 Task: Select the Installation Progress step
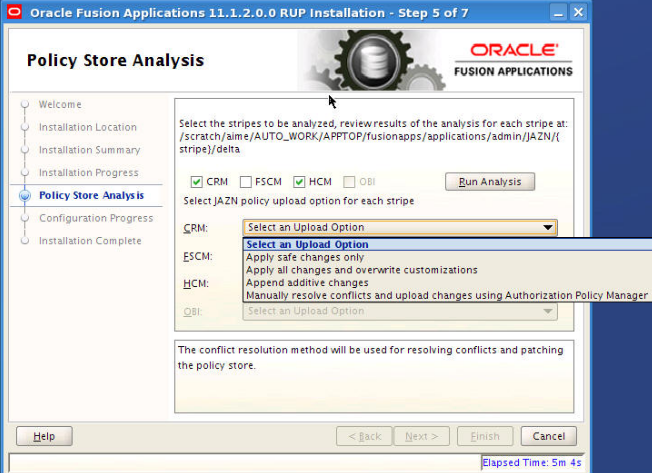[x=89, y=172]
